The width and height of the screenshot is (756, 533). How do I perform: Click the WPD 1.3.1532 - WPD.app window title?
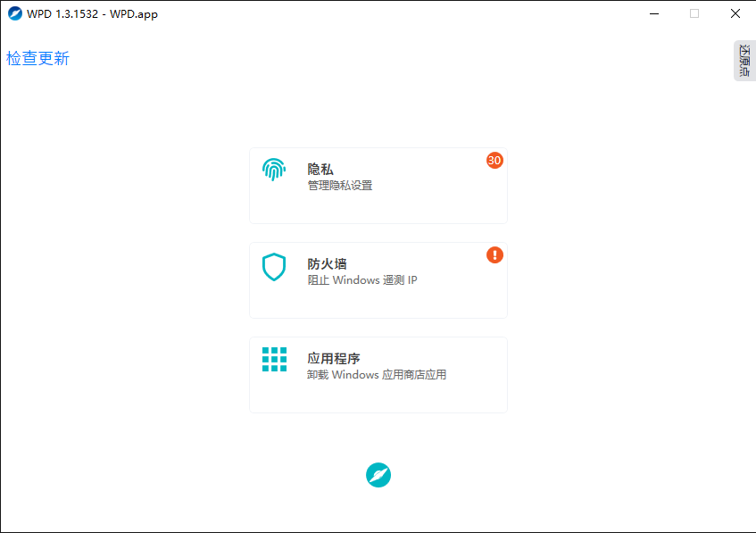(x=92, y=14)
